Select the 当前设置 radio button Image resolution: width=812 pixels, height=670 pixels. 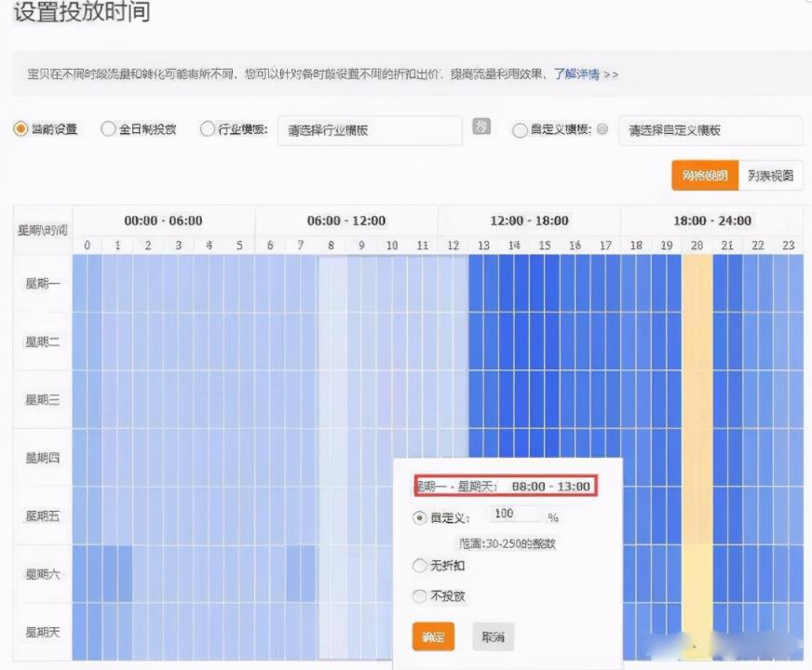click(x=20, y=128)
